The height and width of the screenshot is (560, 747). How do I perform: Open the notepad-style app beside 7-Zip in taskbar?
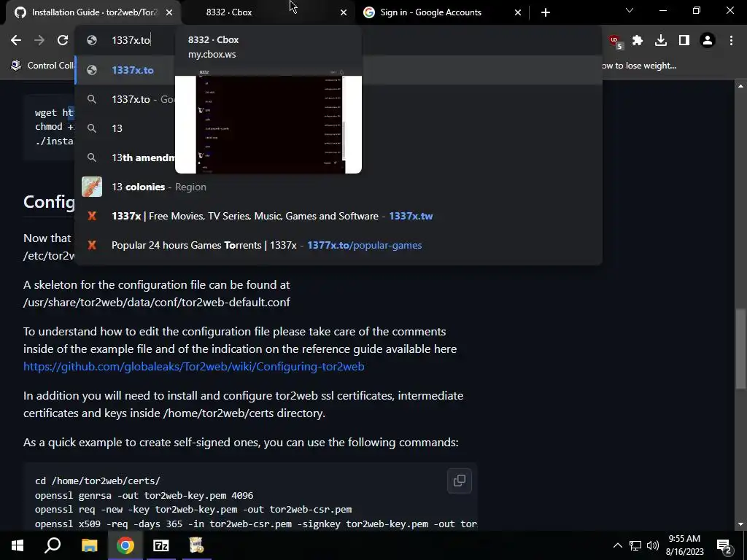pos(196,545)
